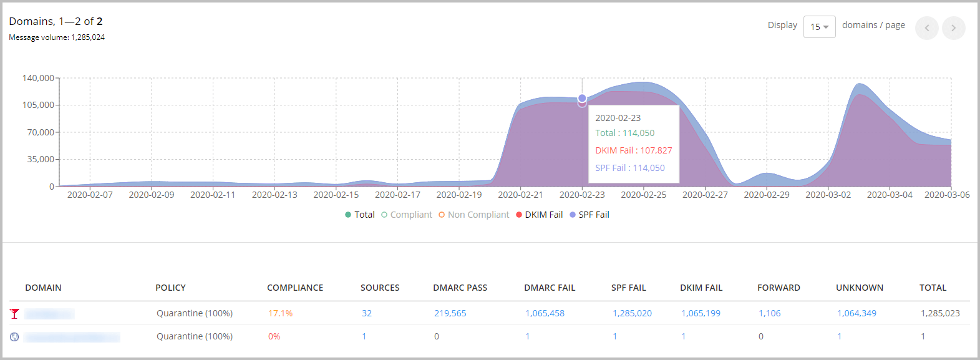This screenshot has width=980, height=360.
Task: Sort table by TOTAL column header
Action: (933, 288)
